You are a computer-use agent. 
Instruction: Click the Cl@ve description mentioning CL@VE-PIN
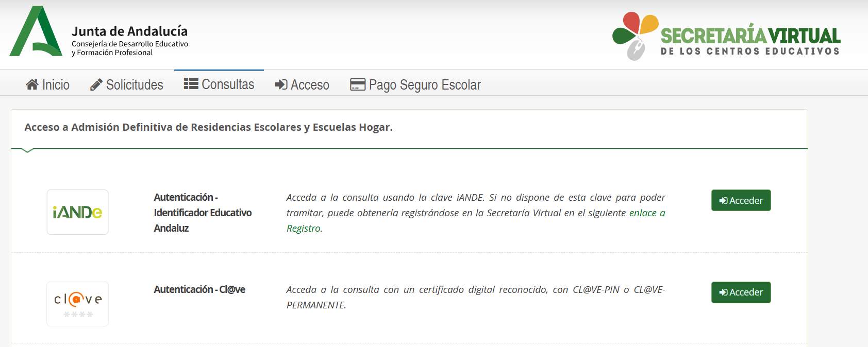(476, 297)
